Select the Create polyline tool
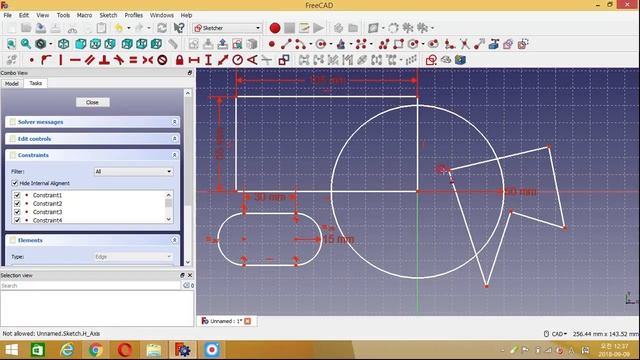The image size is (640, 360). [384, 44]
